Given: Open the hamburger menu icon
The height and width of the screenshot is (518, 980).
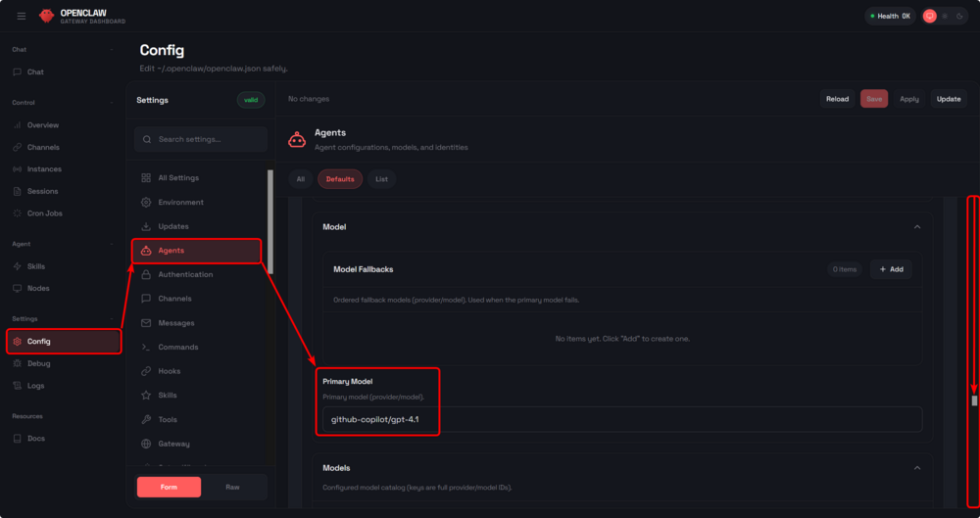Looking at the screenshot, I should pyautogui.click(x=22, y=17).
